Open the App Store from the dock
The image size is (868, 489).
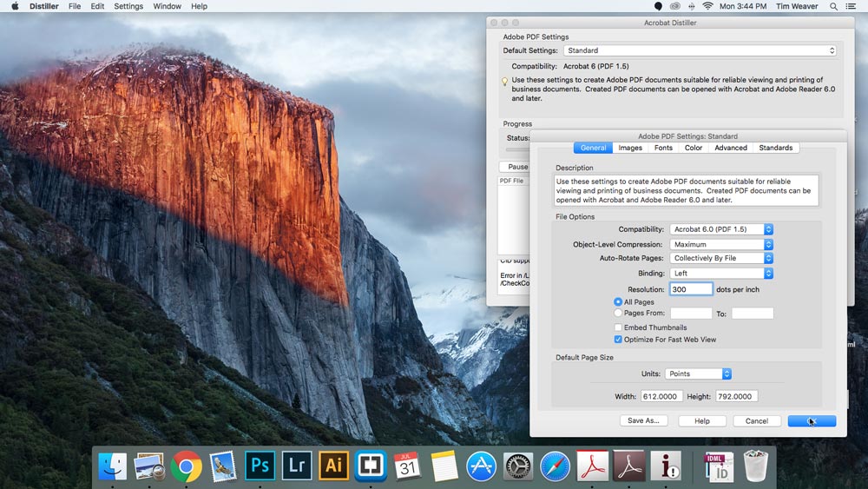pos(481,466)
